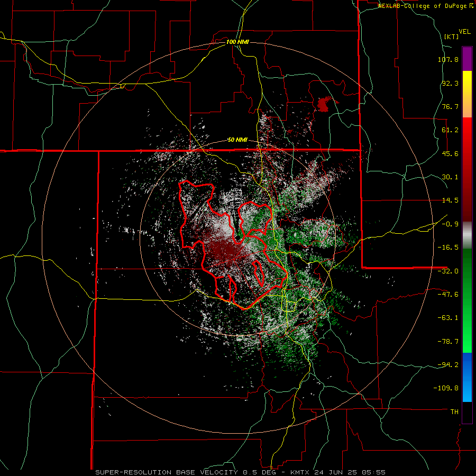Click the NEXLAB-College of DuPage credit text
The image size is (476, 476).
(x=426, y=6)
